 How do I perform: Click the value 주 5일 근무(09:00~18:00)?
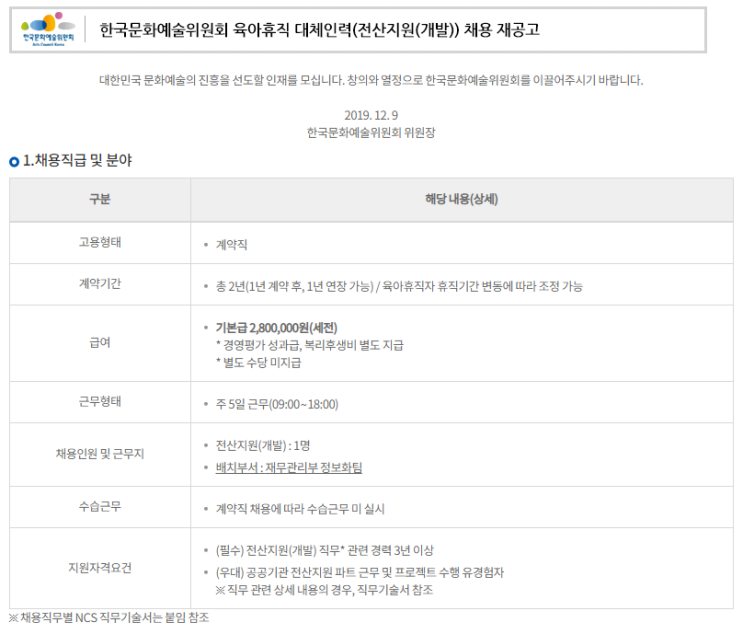point(277,404)
